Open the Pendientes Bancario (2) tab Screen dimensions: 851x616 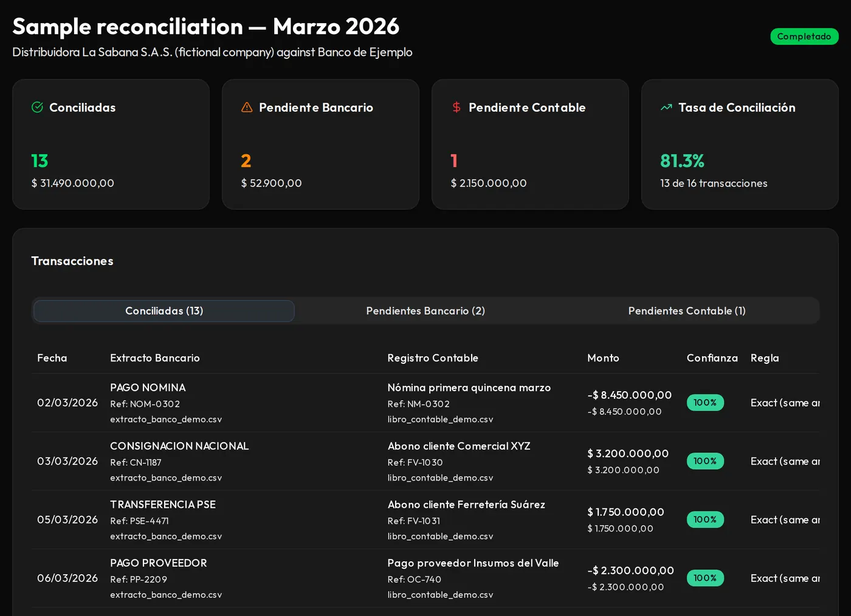[425, 311]
